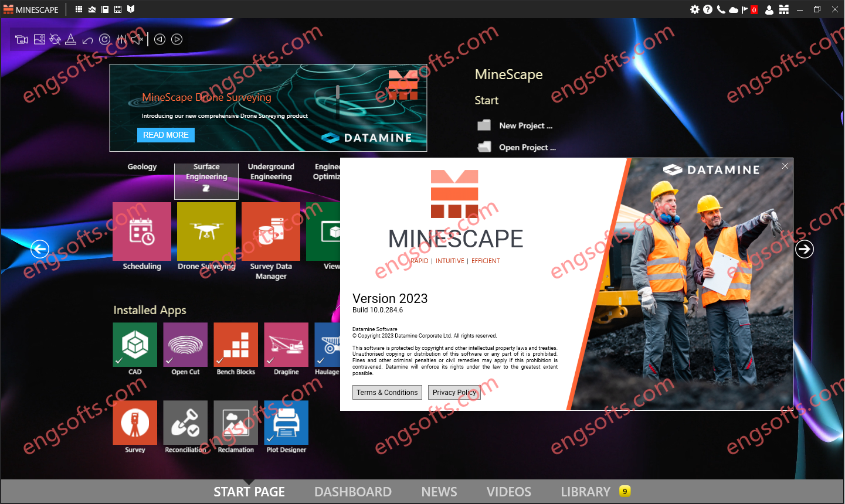Viewport: 845px width, 504px height.
Task: Open the apps grid icon in title bar
Action: 79,9
